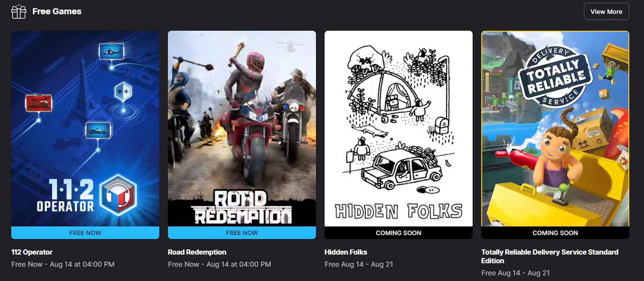This screenshot has height=281, width=644.
Task: Select the Road Redemption title link
Action: click(x=197, y=252)
